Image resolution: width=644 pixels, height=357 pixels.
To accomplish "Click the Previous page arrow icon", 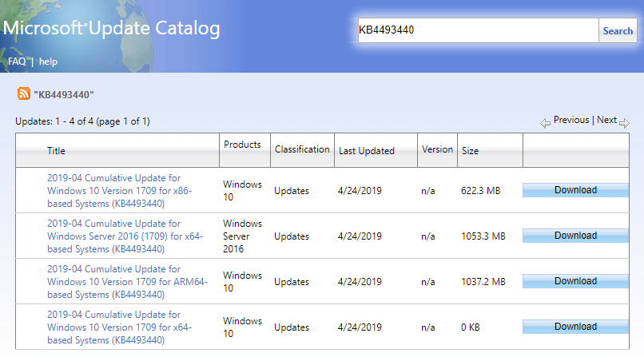I will [545, 123].
